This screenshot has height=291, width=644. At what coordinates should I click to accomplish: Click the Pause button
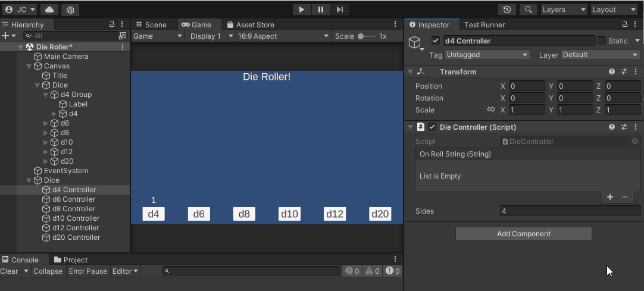(321, 10)
